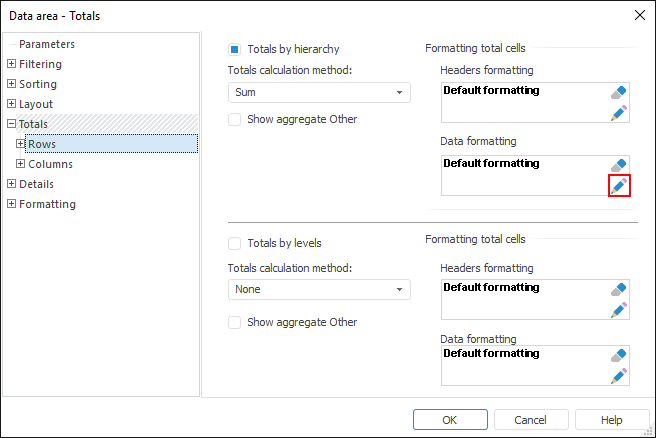Expand the Filtering tree node
The height and width of the screenshot is (438, 656).
click(x=11, y=64)
